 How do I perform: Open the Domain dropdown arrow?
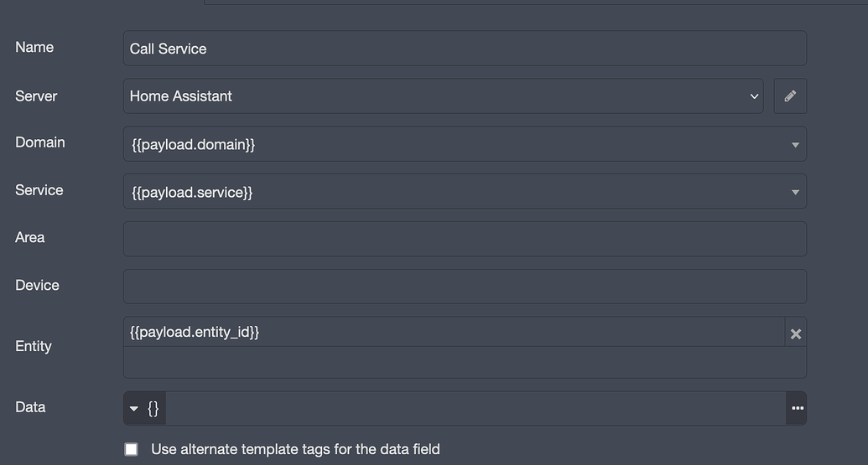(x=795, y=145)
